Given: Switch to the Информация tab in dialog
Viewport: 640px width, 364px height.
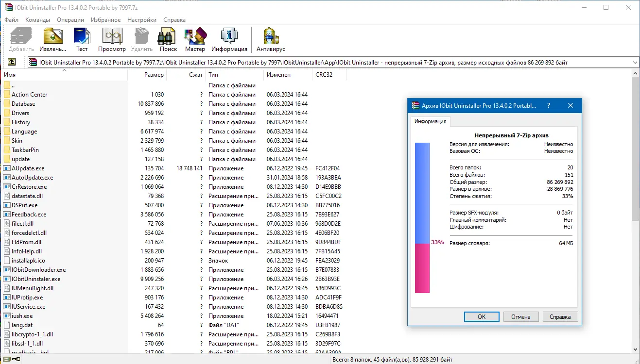Looking at the screenshot, I should click(430, 121).
